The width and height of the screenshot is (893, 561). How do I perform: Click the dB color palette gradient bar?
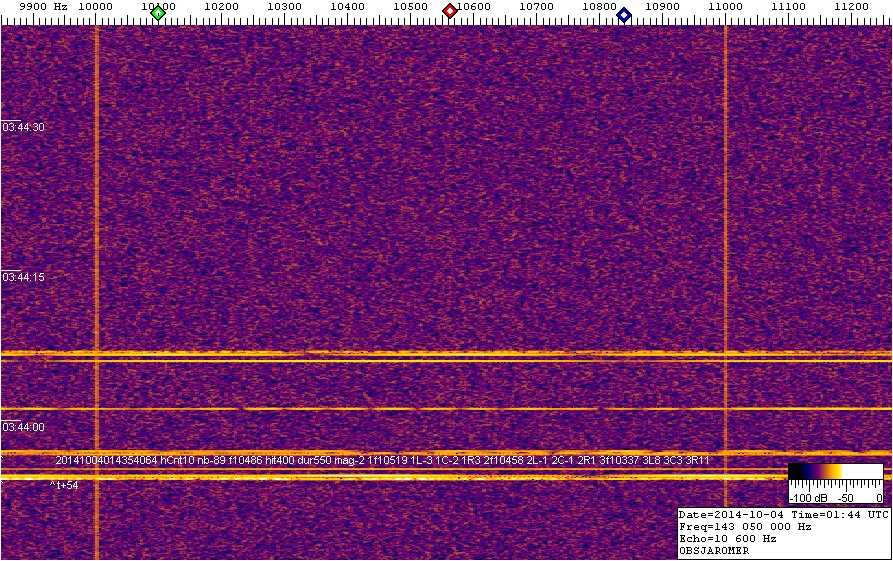[x=835, y=470]
